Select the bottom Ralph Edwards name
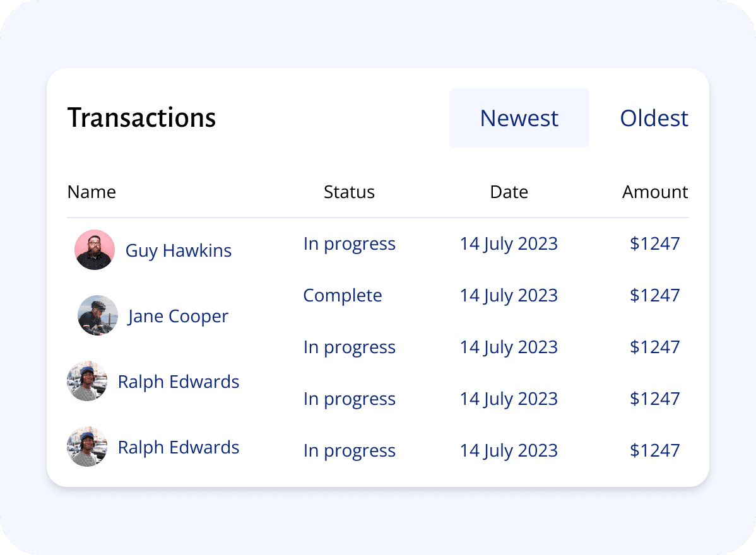This screenshot has height=555, width=756. [x=179, y=447]
